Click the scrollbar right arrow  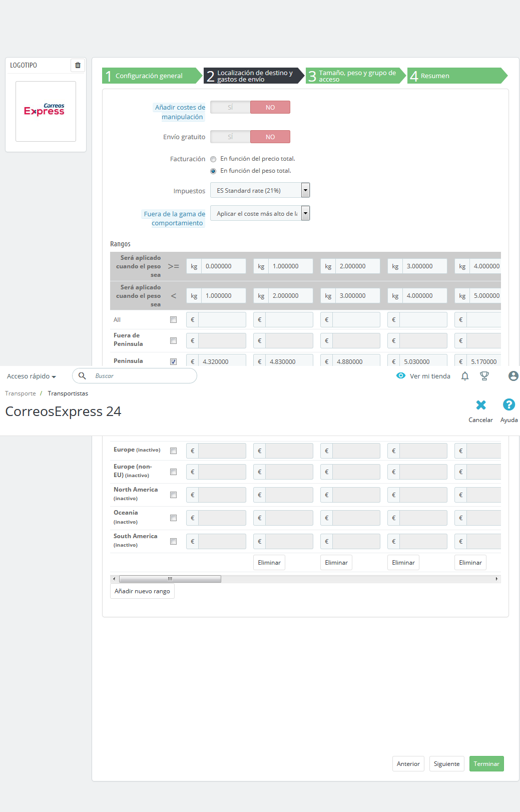[x=496, y=579]
